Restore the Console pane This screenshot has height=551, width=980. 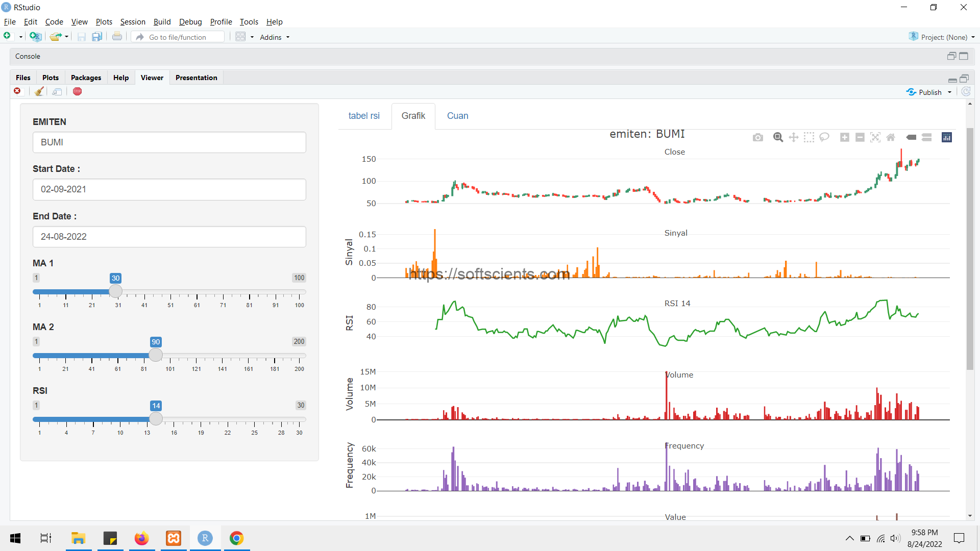951,56
